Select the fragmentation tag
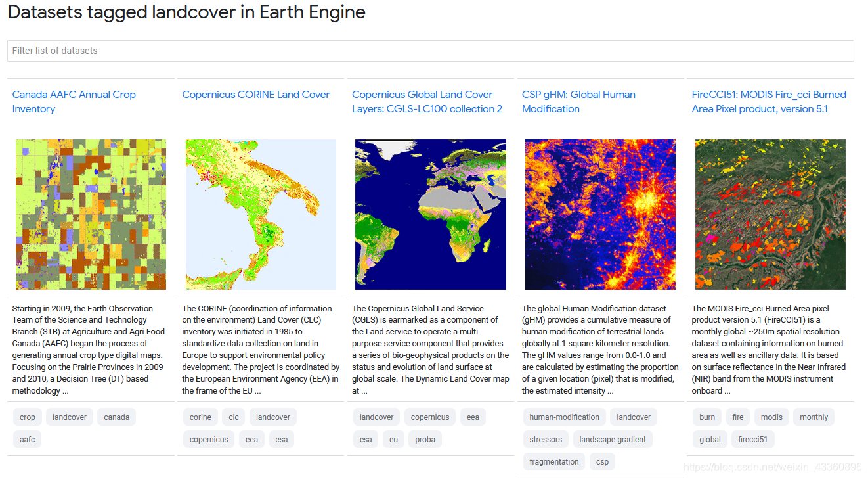Screen dimensions: 868x479 554,462
